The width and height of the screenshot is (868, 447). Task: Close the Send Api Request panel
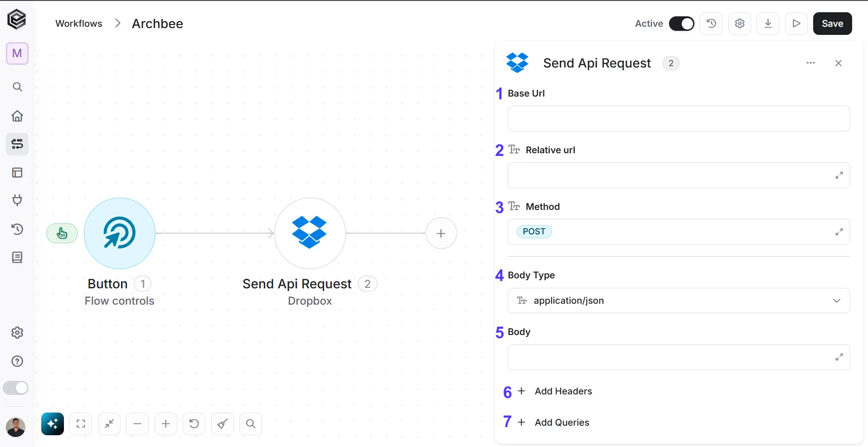(x=839, y=63)
